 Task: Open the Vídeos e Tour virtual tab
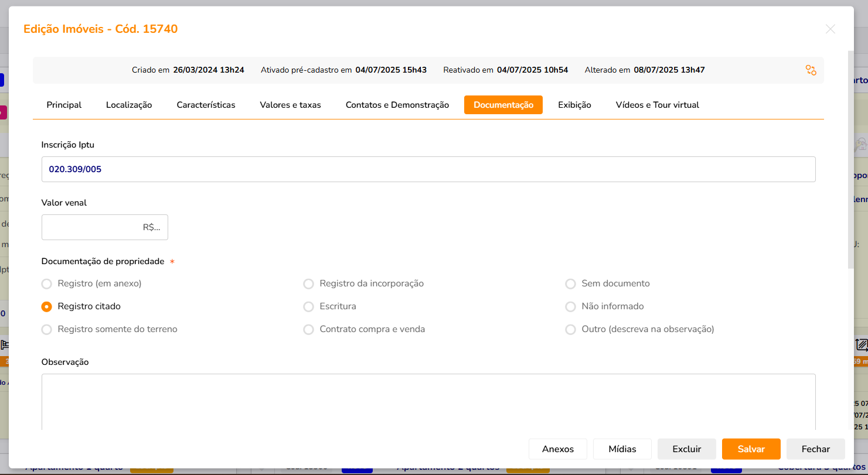tap(657, 105)
